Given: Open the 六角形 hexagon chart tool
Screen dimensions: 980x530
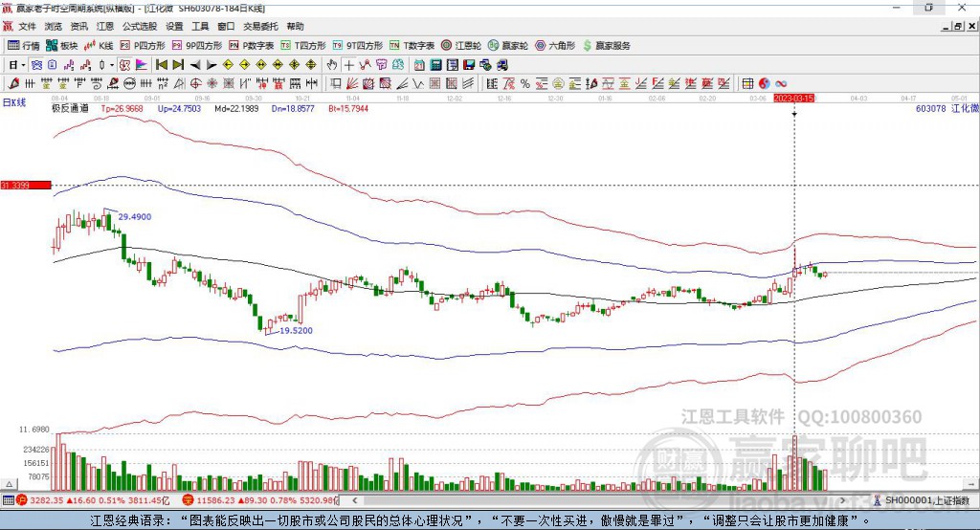Looking at the screenshot, I should (555, 45).
